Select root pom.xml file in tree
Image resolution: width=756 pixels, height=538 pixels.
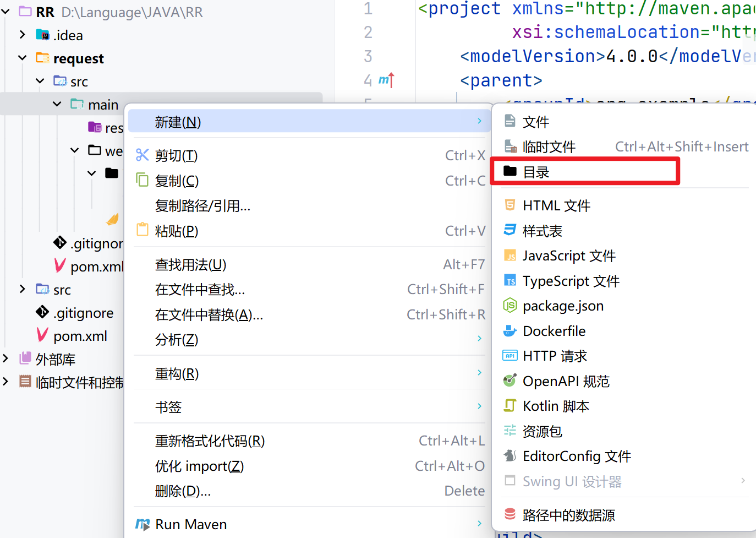point(80,336)
